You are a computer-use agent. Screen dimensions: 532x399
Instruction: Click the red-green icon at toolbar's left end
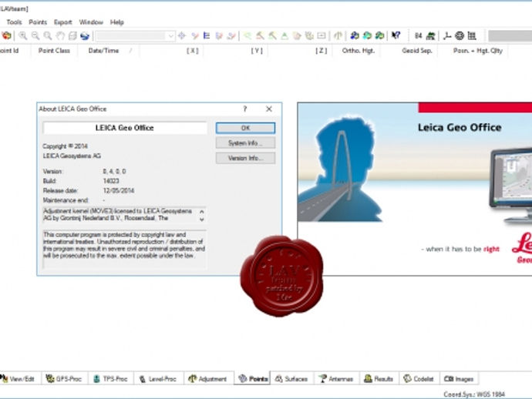(x=6, y=35)
